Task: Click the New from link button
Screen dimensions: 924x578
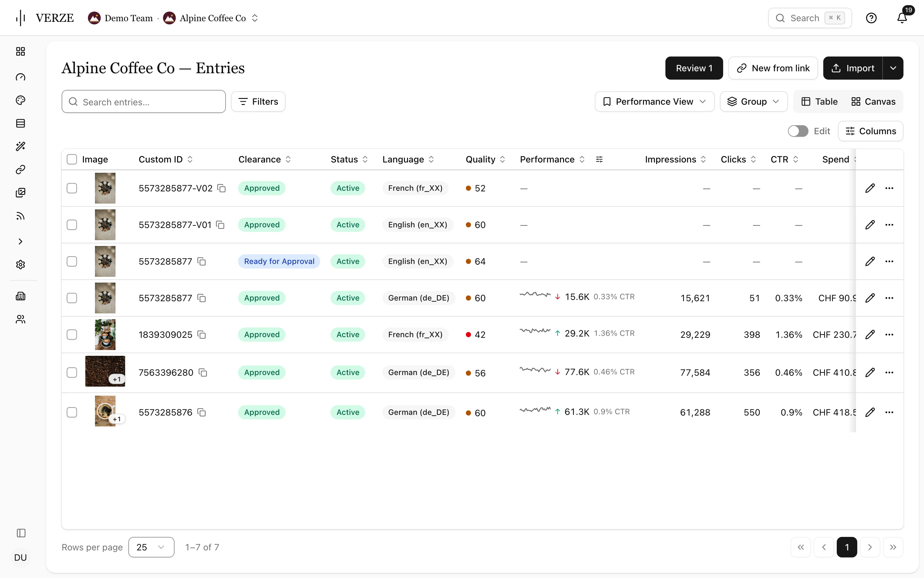Action: click(773, 68)
